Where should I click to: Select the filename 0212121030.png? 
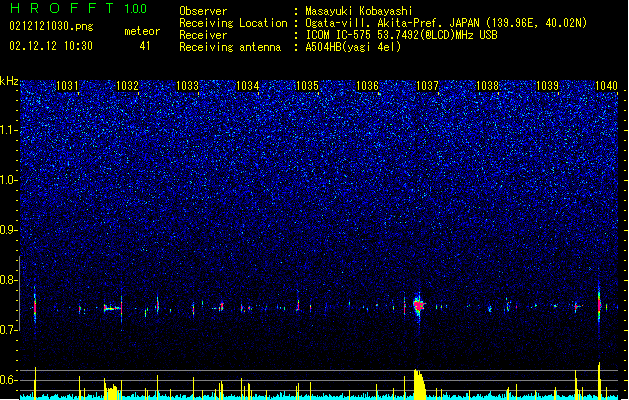tap(51, 26)
